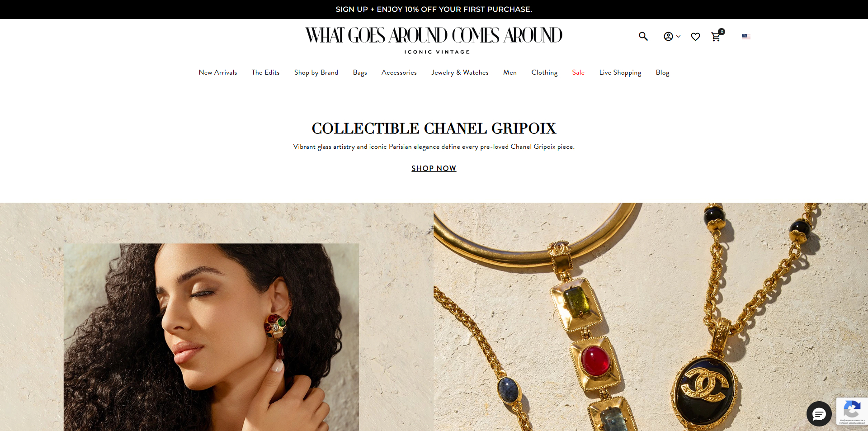The image size is (868, 431).
Task: Open The Edits menu
Action: tap(265, 72)
